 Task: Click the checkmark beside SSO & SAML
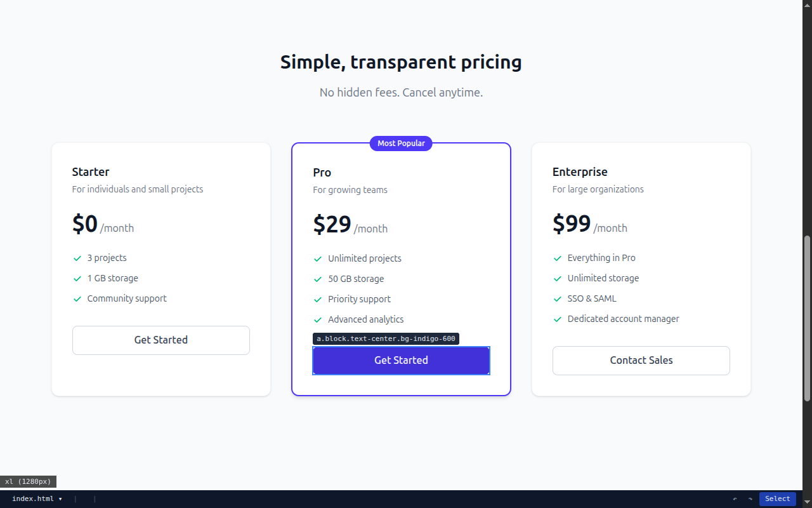(x=558, y=298)
